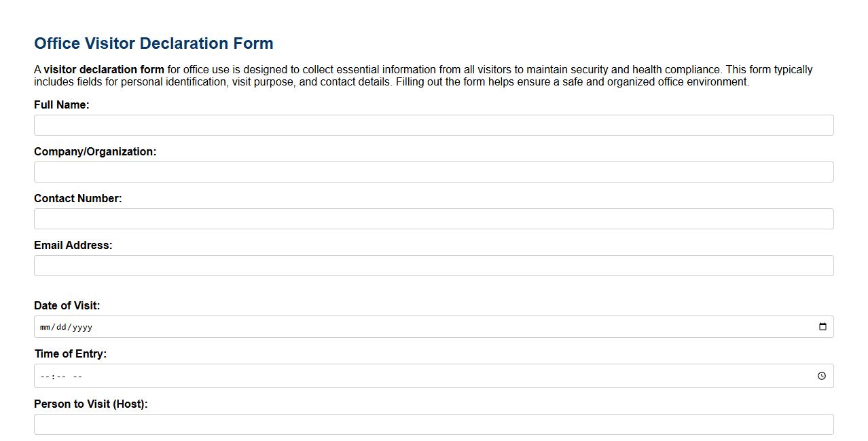Screen dimensions: 868x441
Task: Select the AM/PM segment of the time input
Action: pyautogui.click(x=77, y=376)
